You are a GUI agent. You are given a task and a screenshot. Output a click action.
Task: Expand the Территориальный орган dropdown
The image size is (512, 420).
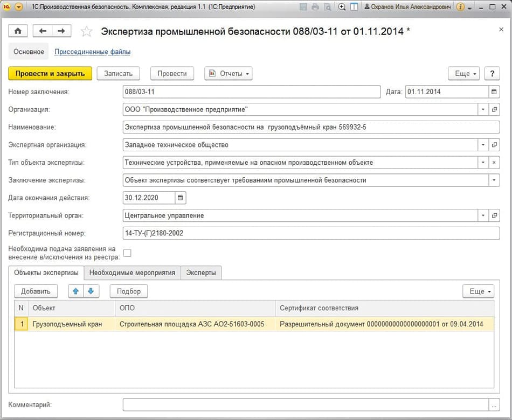point(483,215)
